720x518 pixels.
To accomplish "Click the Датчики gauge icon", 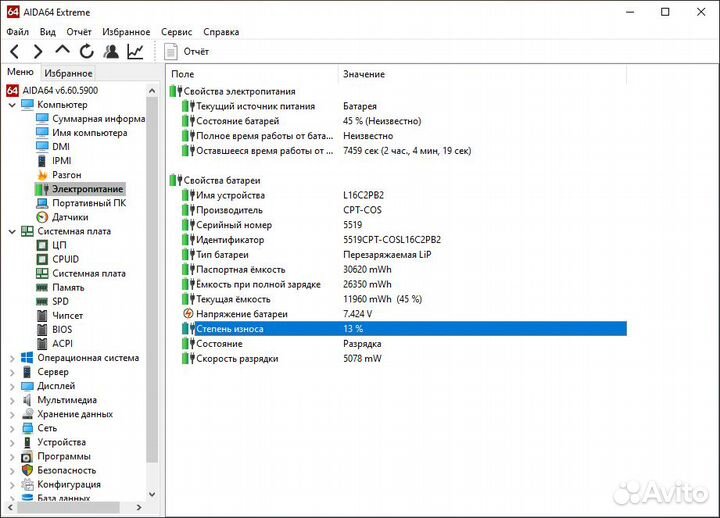I will click(42, 217).
